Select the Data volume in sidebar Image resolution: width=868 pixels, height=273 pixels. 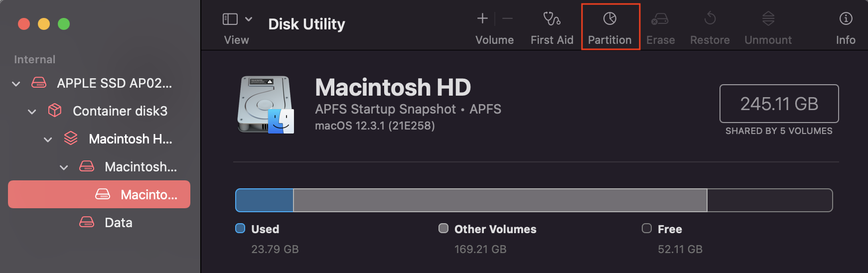click(x=119, y=223)
